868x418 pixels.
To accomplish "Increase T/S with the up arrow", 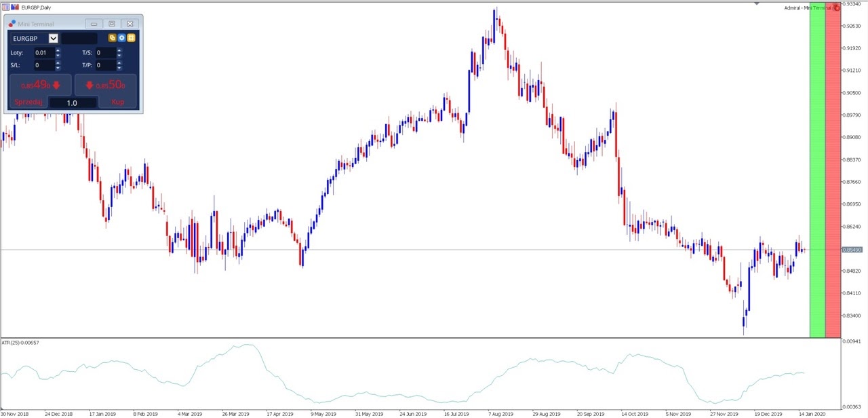I will pyautogui.click(x=119, y=50).
